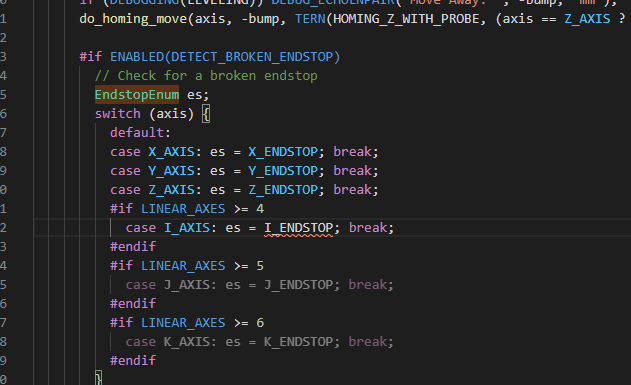Click the break keyword on the X_AXIS line
The image size is (631, 385).
(x=353, y=152)
